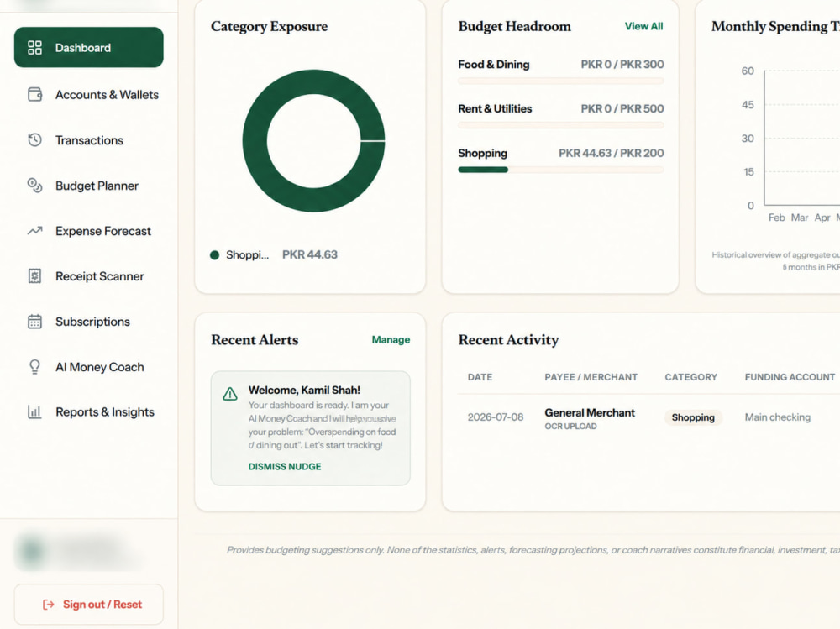Click the FUNDING ACCOUNT column header
Viewport: 840px width, 629px height.
790,377
